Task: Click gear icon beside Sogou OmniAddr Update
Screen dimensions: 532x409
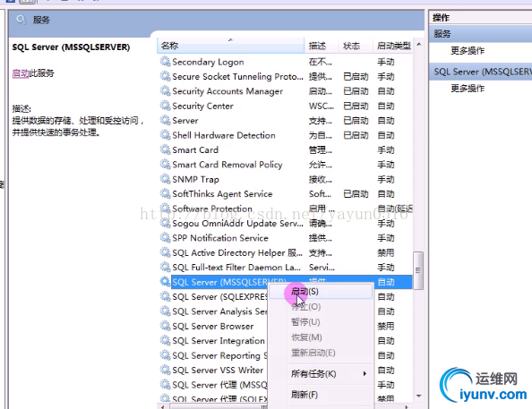Action: point(165,223)
